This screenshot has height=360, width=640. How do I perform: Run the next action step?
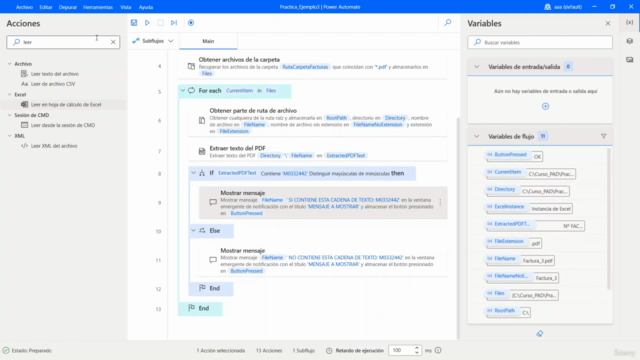pos(174,23)
